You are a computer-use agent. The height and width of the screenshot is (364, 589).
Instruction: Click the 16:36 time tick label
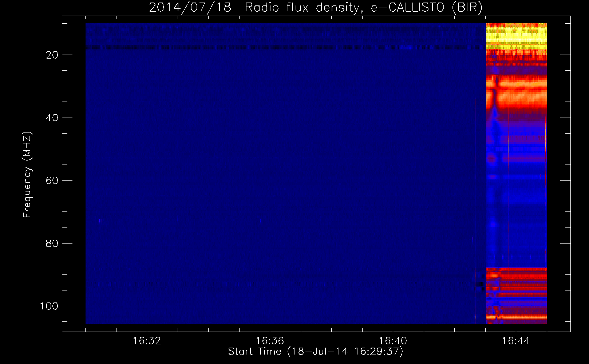click(x=270, y=341)
